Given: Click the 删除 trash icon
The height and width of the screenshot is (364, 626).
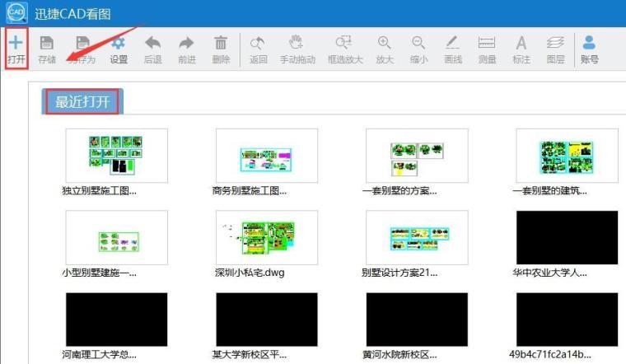Looking at the screenshot, I should click(x=221, y=43).
